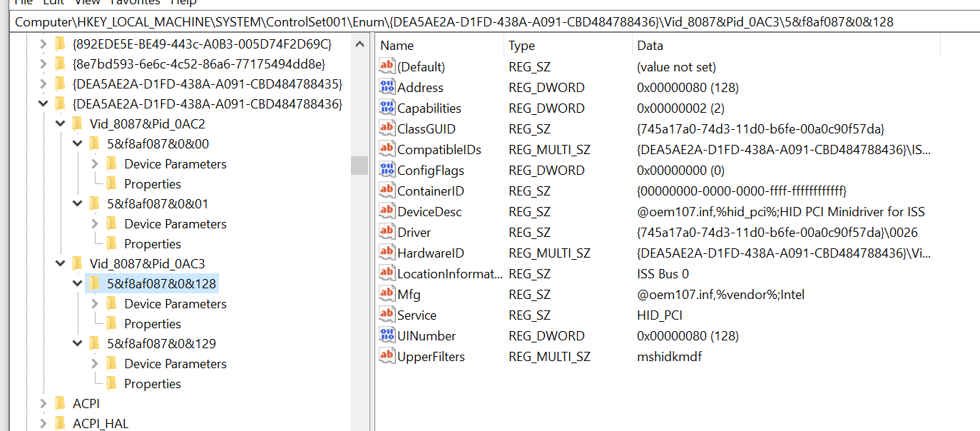
Task: Select the ClassGUID string icon
Action: [387, 128]
